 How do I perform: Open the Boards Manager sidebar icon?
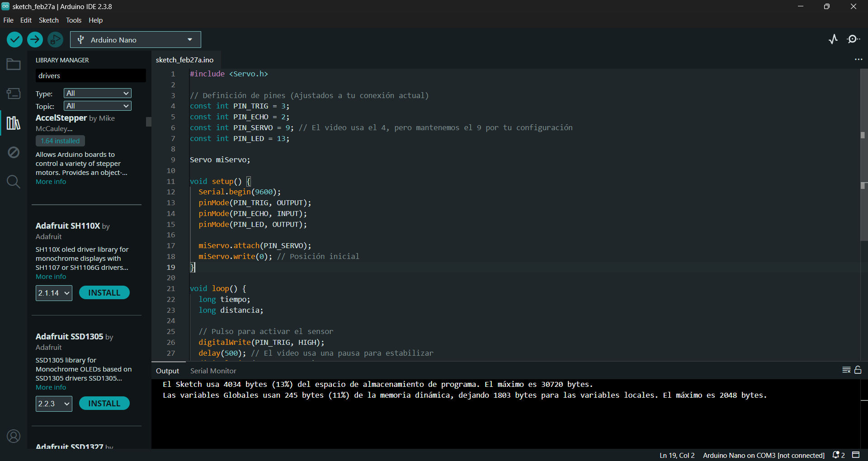[x=14, y=94]
